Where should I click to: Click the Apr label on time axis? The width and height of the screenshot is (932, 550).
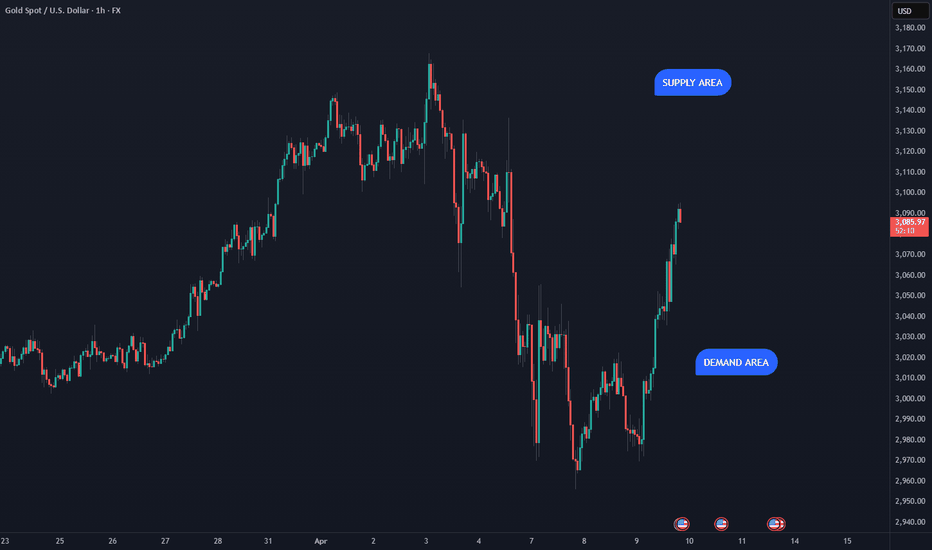321,541
